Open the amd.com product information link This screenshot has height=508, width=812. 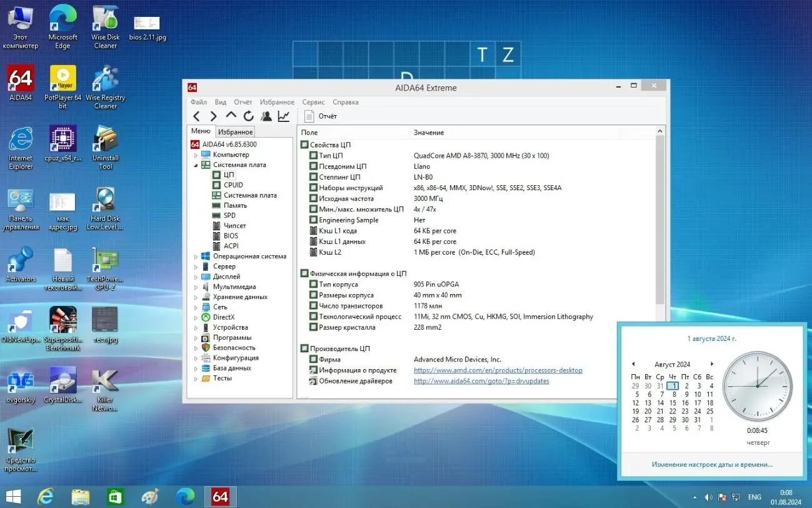(498, 370)
